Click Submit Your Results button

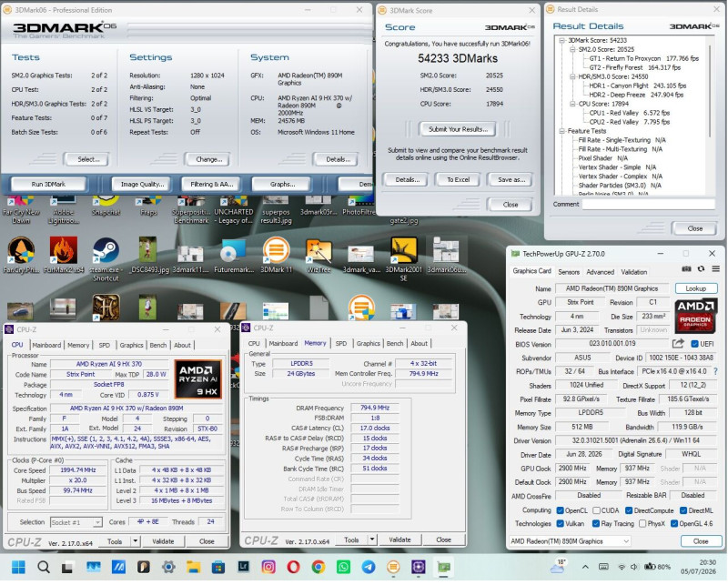click(x=458, y=129)
